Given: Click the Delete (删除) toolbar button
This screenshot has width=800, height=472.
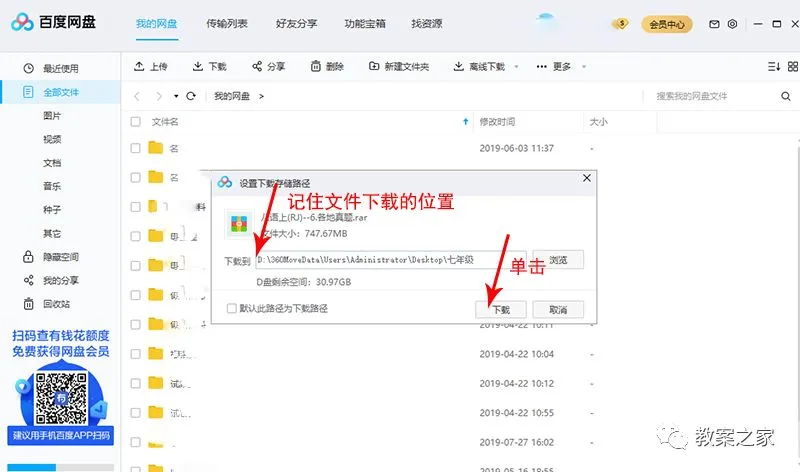Looking at the screenshot, I should 327,66.
